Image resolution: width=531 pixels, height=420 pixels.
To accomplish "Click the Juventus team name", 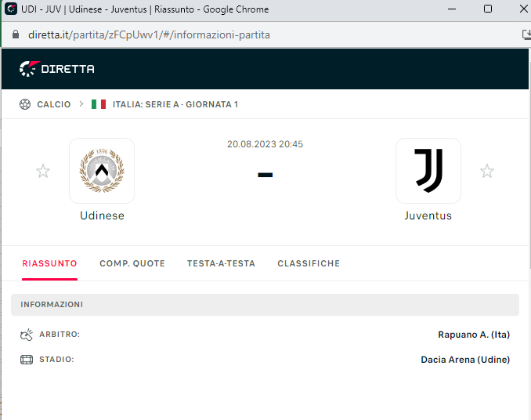I will [x=428, y=215].
